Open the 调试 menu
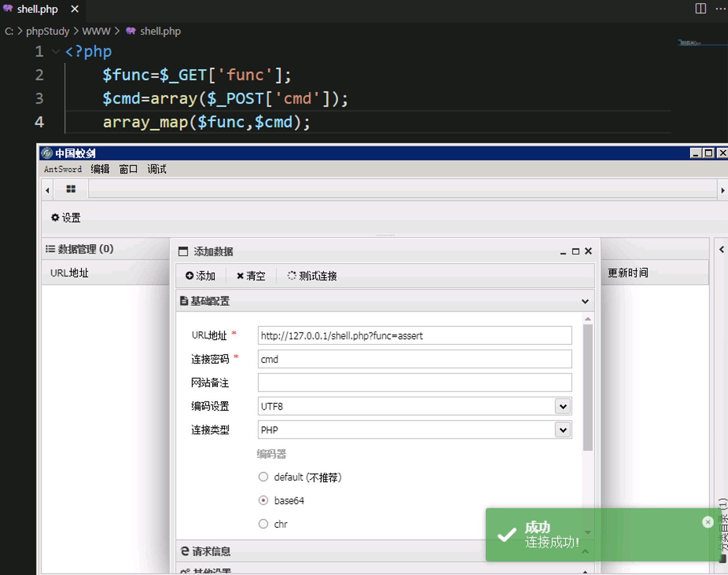Viewport: 728px width, 575px height. (x=157, y=169)
